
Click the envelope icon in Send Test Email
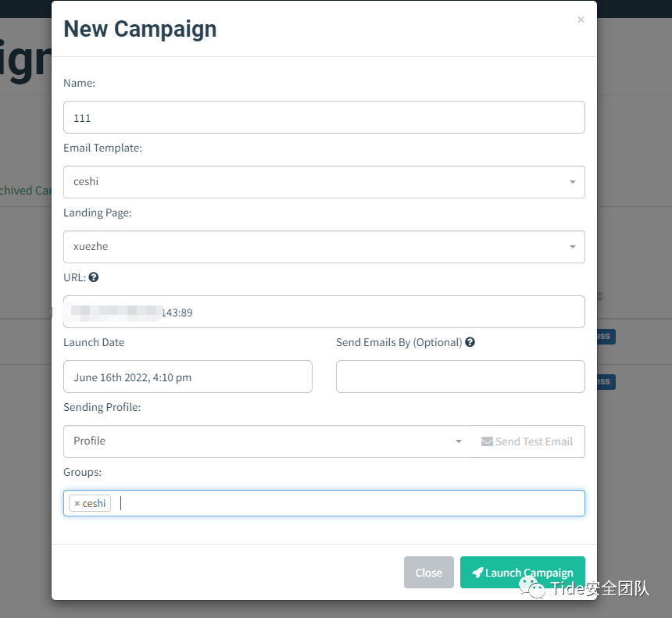click(487, 441)
